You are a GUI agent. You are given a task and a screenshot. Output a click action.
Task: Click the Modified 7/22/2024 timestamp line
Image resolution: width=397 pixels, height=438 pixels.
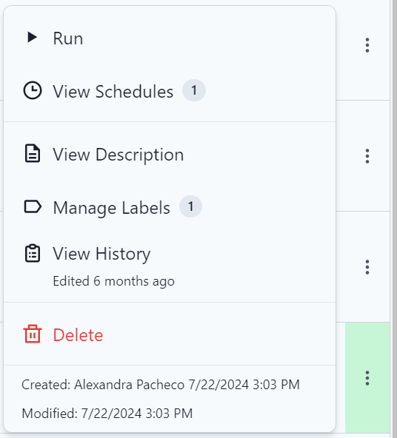pyautogui.click(x=107, y=413)
